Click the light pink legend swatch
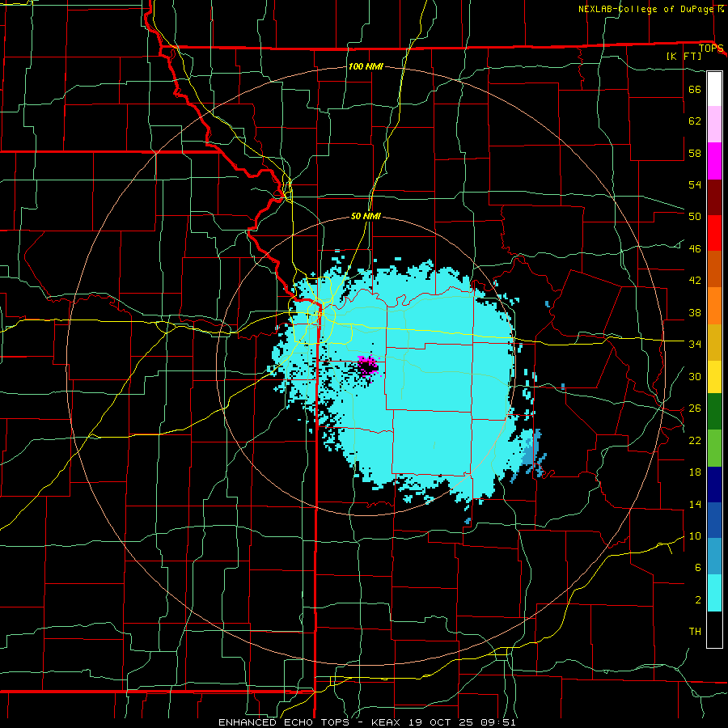Viewport: 728px width, 728px height. [714, 125]
